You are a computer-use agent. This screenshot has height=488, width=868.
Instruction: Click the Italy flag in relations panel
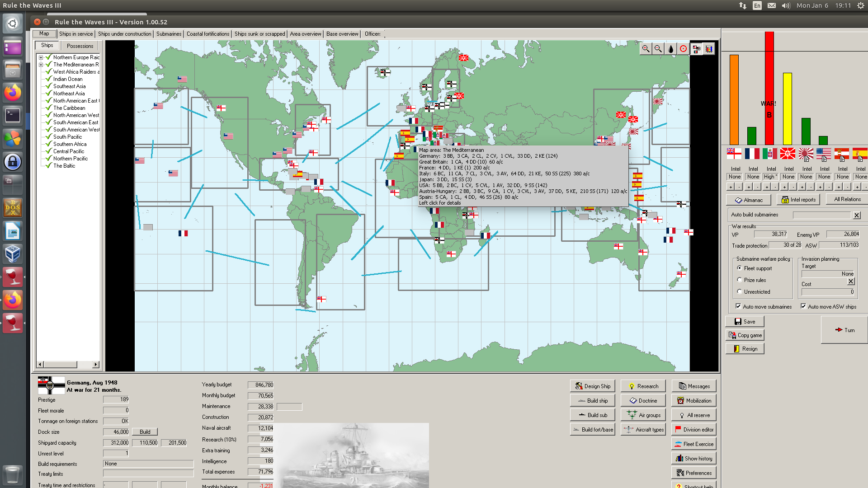[769, 154]
